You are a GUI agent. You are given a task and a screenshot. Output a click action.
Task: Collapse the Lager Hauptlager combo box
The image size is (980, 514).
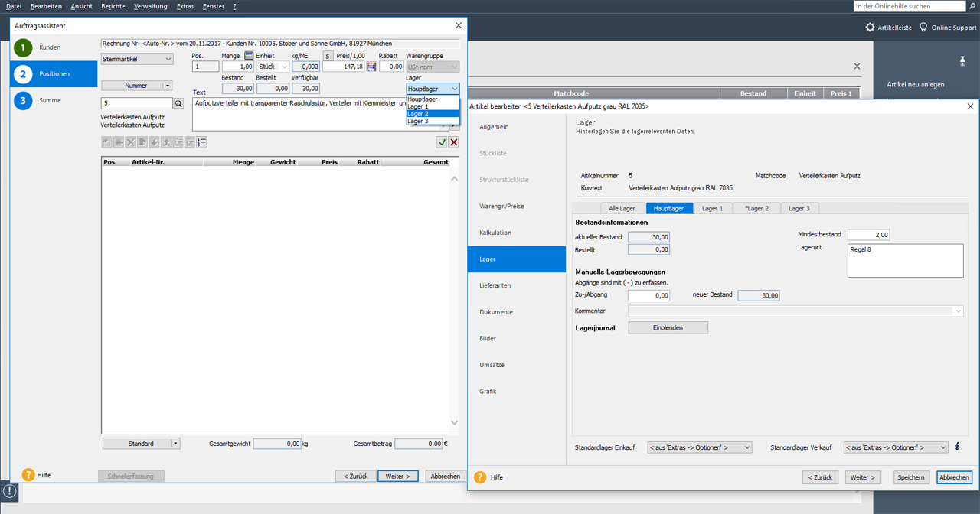pyautogui.click(x=433, y=89)
